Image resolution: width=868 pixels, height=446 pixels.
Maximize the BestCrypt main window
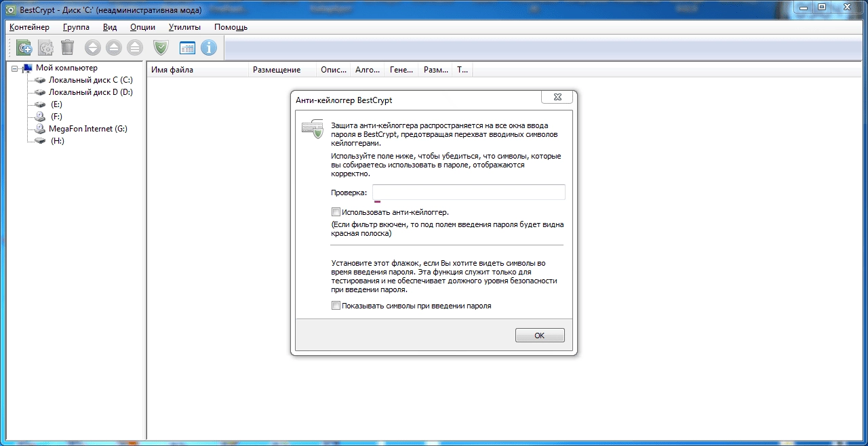click(x=821, y=7)
